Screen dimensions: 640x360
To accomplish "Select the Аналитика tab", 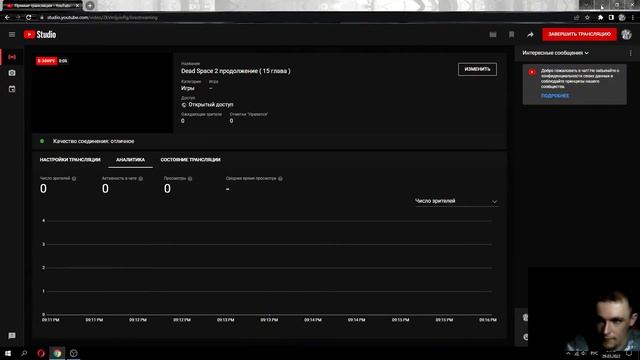I will coord(130,160).
